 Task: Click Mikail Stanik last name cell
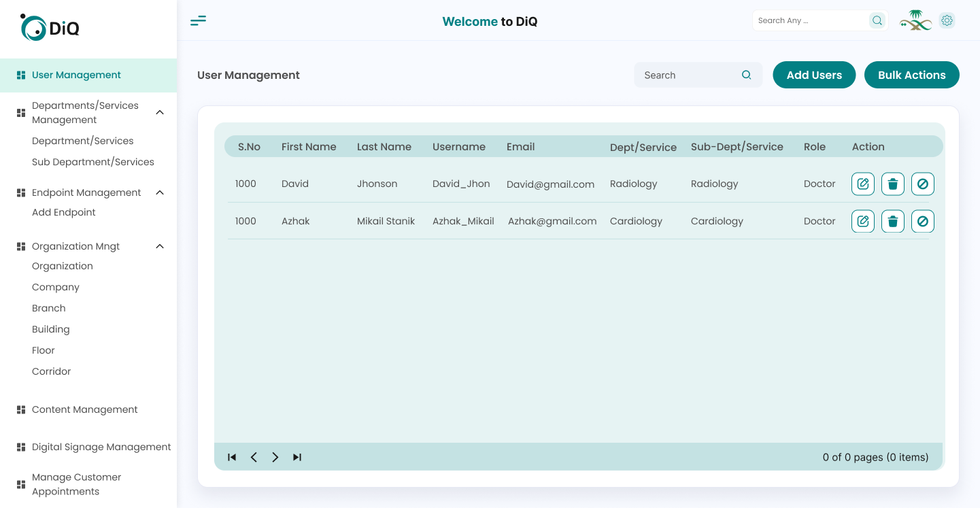coord(386,221)
